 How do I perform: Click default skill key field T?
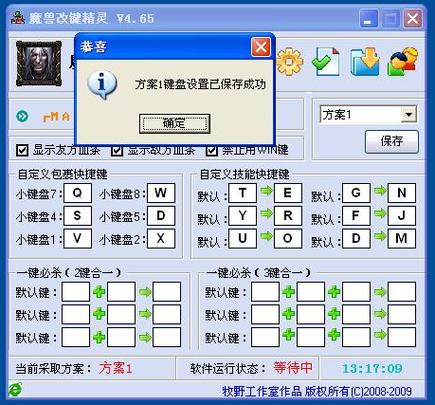[242, 193]
